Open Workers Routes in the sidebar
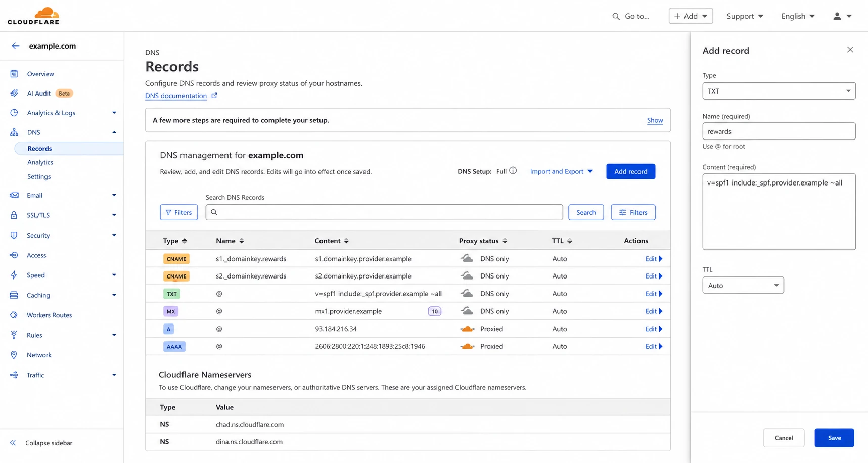 [49, 315]
